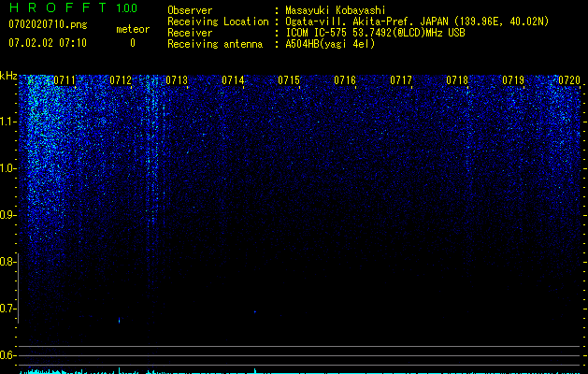Click the 0719 time marker
The width and height of the screenshot is (588, 374).
513,80
